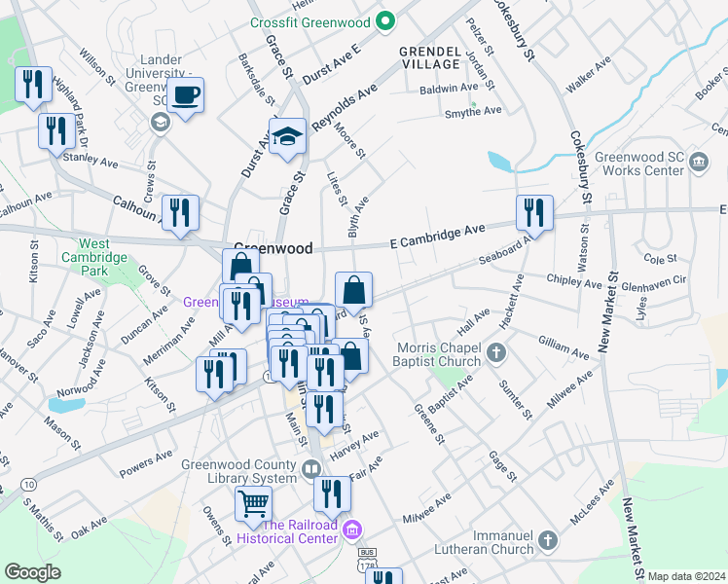This screenshot has width=728, height=584.
Task: Click the West Cambridge Park label
Action: pos(94,257)
